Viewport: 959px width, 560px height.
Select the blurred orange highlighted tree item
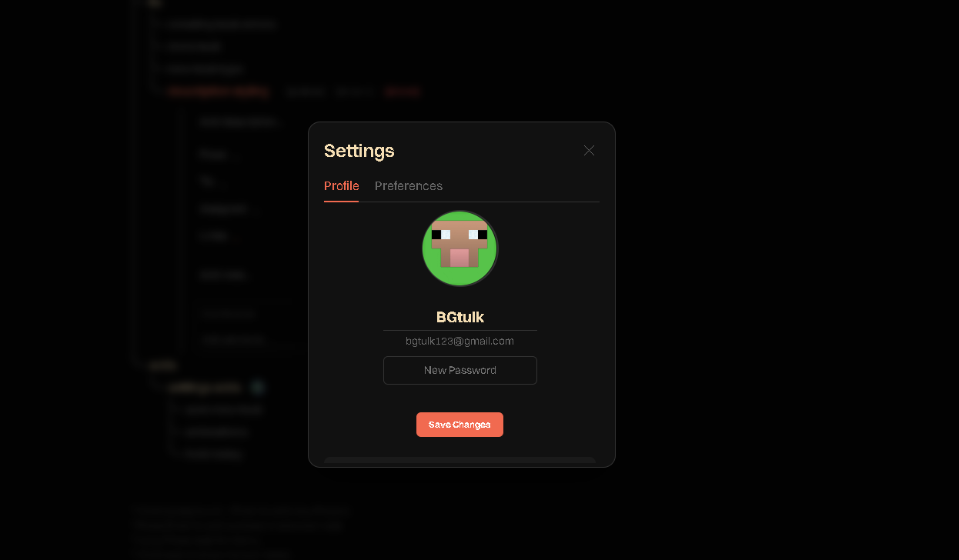(x=219, y=92)
